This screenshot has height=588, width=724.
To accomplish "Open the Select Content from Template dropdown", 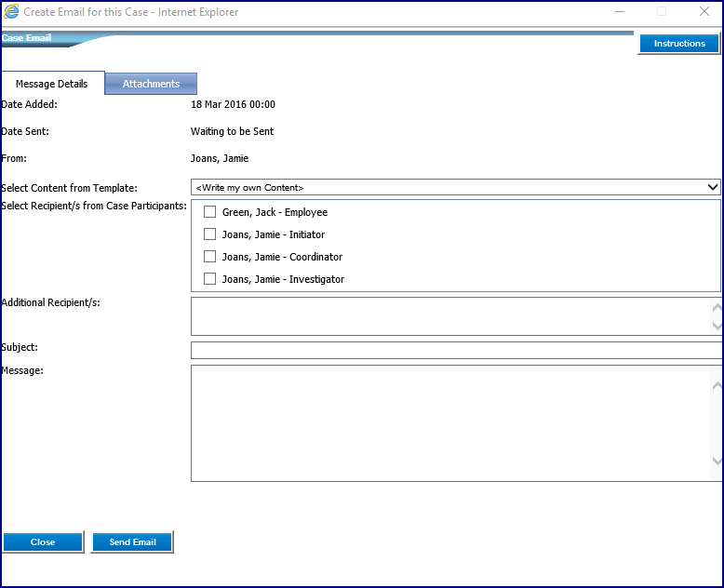I will point(455,187).
